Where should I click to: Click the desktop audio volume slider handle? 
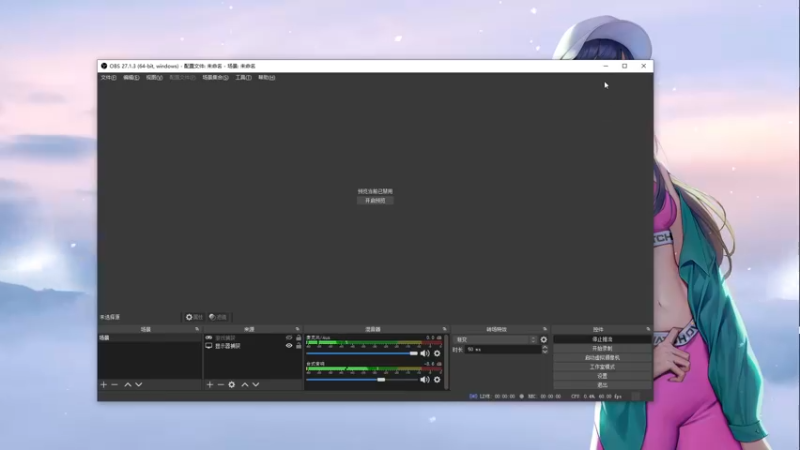(x=381, y=380)
